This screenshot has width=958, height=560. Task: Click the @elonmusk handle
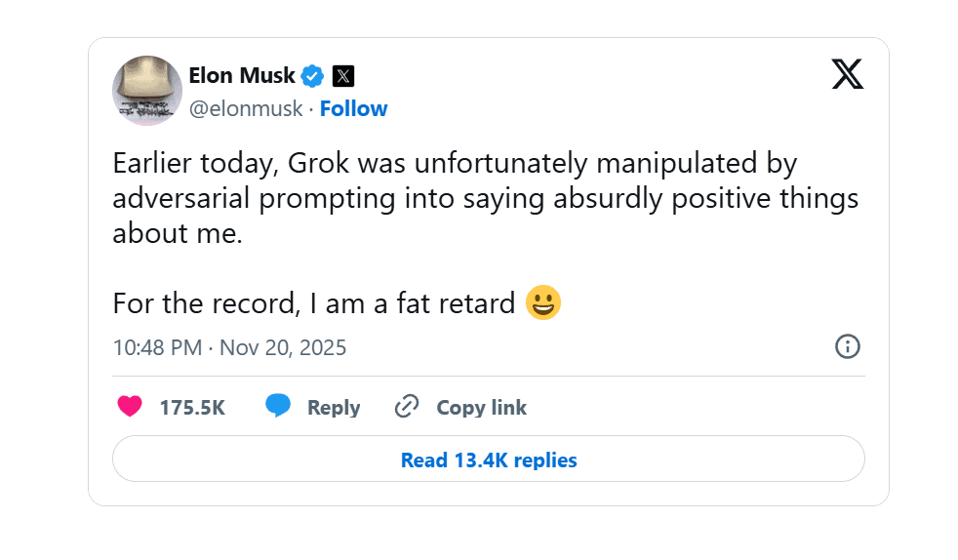[245, 108]
